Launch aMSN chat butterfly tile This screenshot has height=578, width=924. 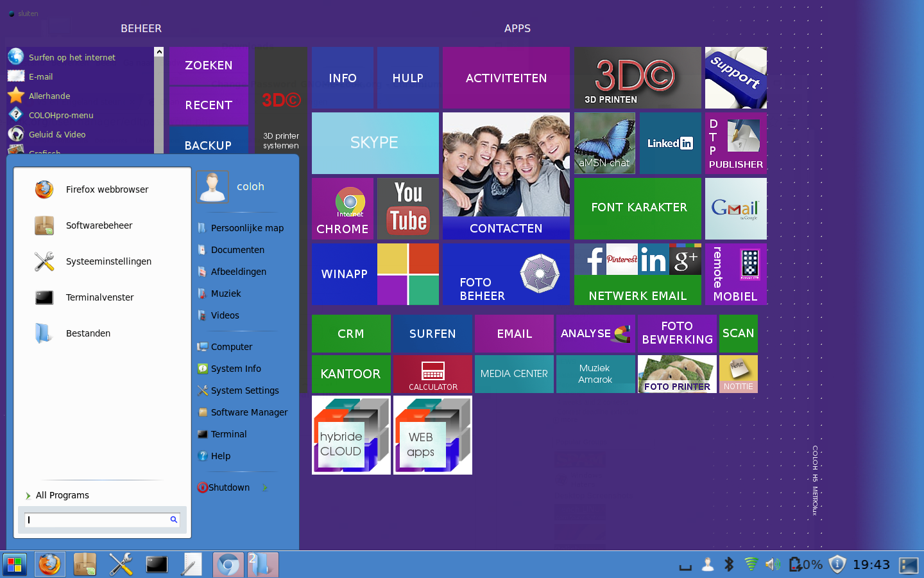tap(604, 143)
